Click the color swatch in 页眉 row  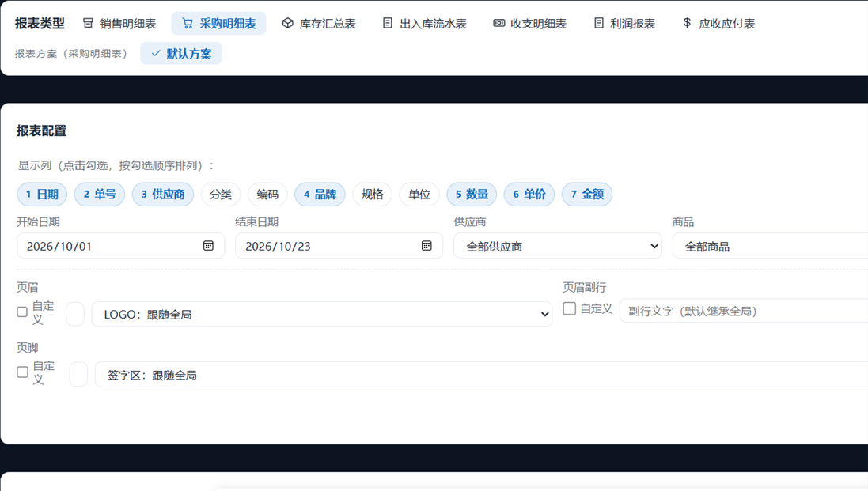coord(75,314)
